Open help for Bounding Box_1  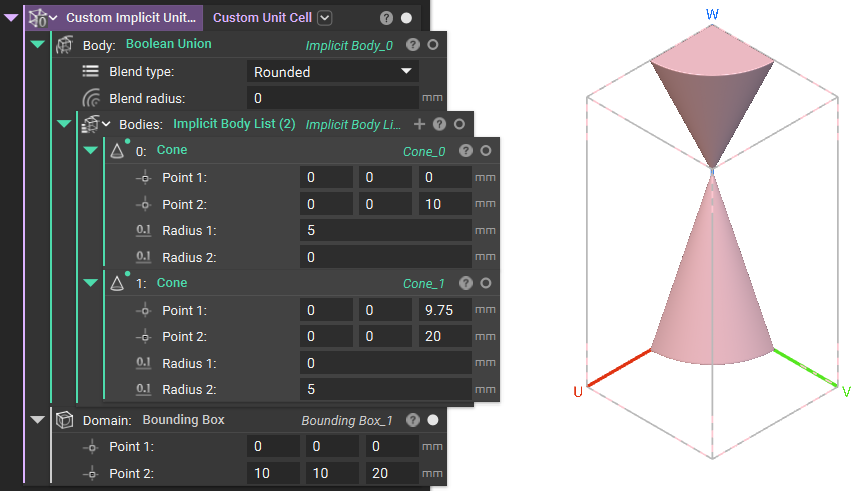click(x=413, y=420)
